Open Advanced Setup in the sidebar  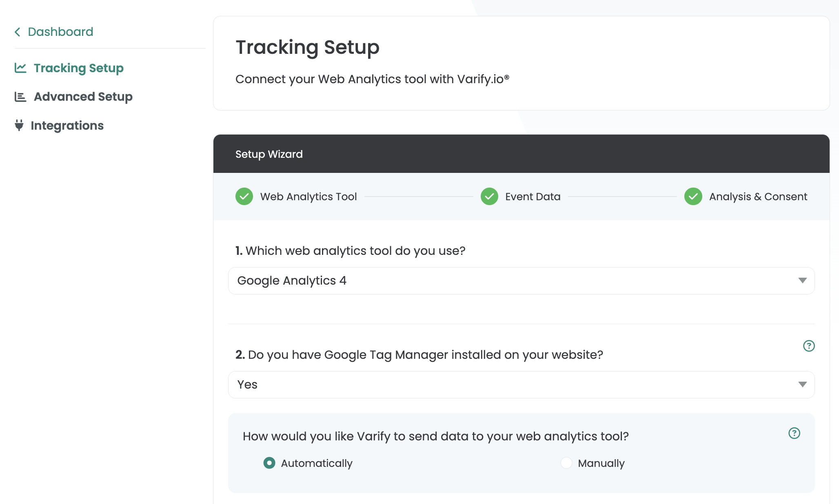coord(83,97)
